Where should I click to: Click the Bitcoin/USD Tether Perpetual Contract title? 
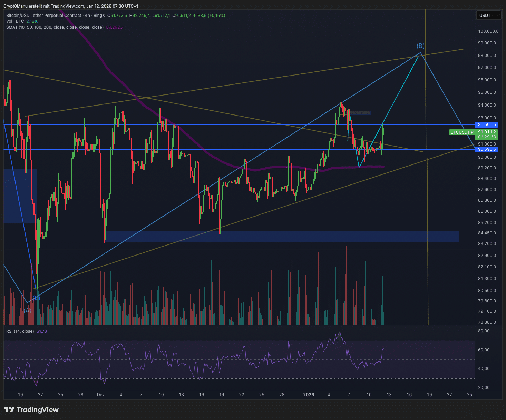tap(44, 16)
